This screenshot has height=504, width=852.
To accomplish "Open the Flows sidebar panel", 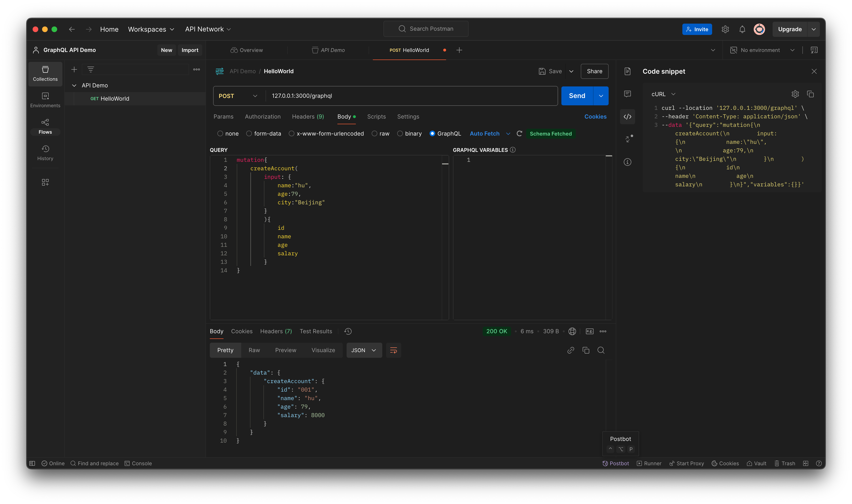I will point(45,126).
